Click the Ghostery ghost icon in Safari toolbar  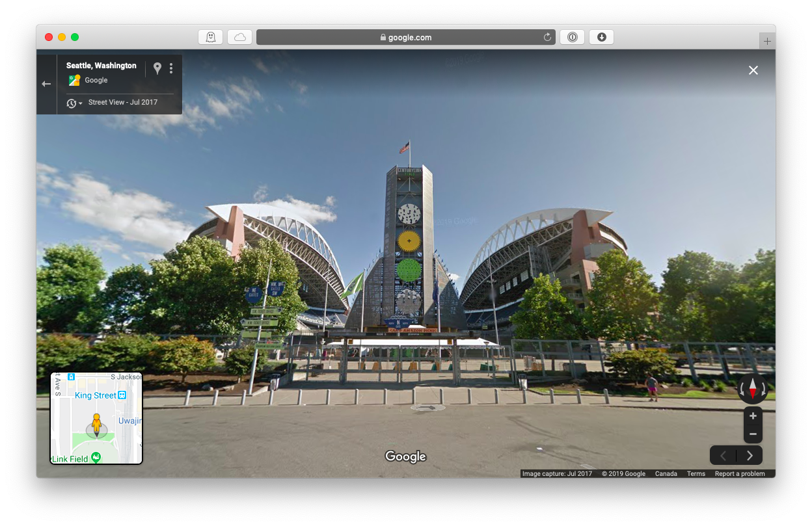tap(210, 37)
